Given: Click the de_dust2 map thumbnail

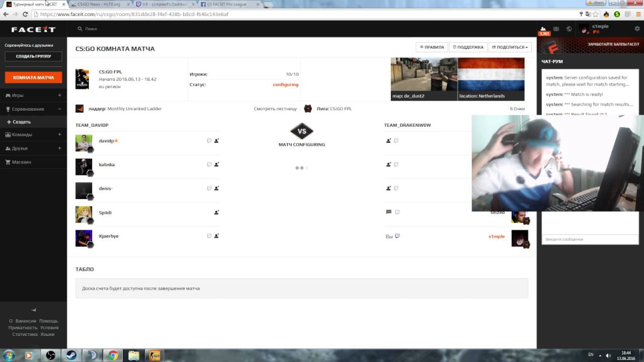Looking at the screenshot, I should [x=424, y=79].
